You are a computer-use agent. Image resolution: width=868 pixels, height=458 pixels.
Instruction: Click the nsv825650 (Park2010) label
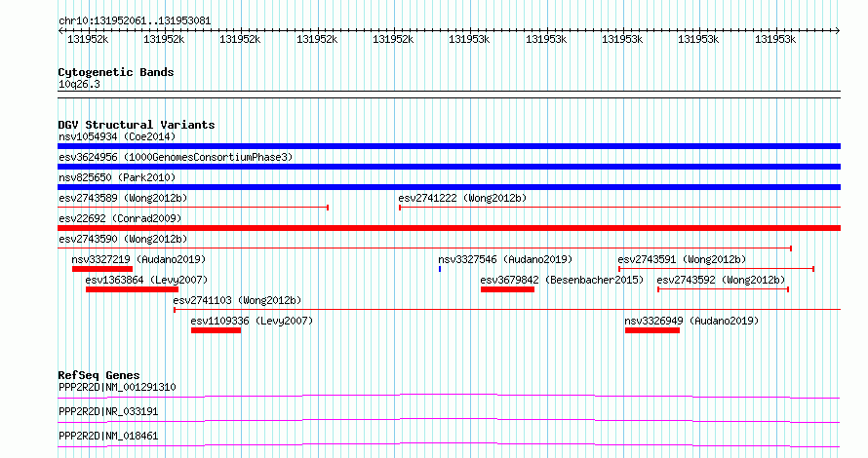point(117,177)
